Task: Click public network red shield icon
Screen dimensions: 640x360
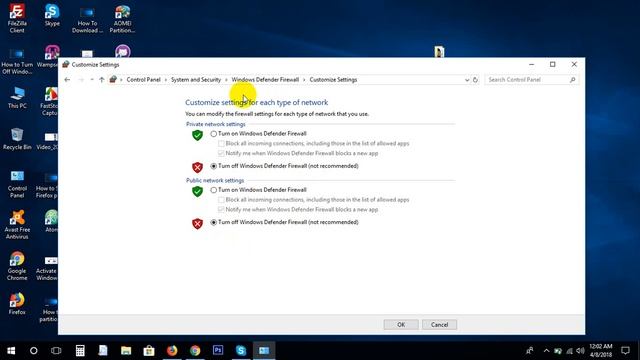Action: pyautogui.click(x=198, y=223)
